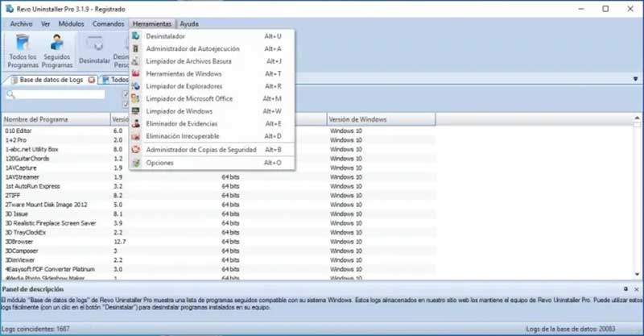Image resolution: width=644 pixels, height=336 pixels.
Task: Pin the Panel de descripción
Action: coord(625,288)
